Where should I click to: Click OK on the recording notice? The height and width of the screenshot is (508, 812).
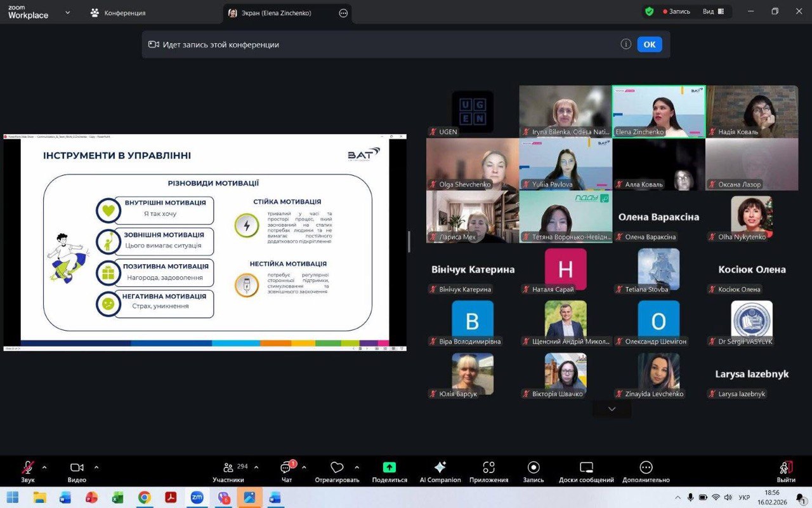click(649, 44)
